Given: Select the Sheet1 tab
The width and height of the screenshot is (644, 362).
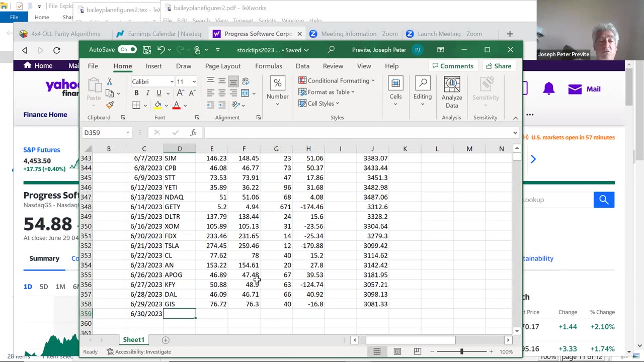Looking at the screenshot, I should click(x=134, y=340).
